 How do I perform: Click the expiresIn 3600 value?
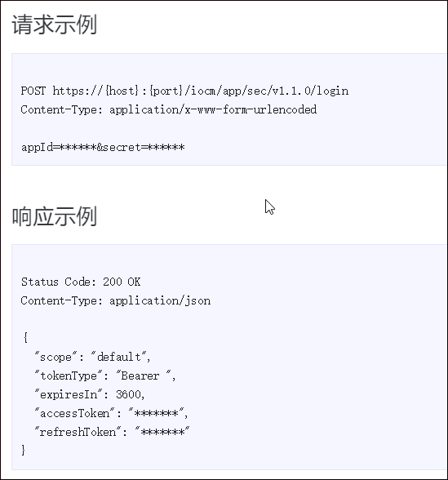click(128, 394)
